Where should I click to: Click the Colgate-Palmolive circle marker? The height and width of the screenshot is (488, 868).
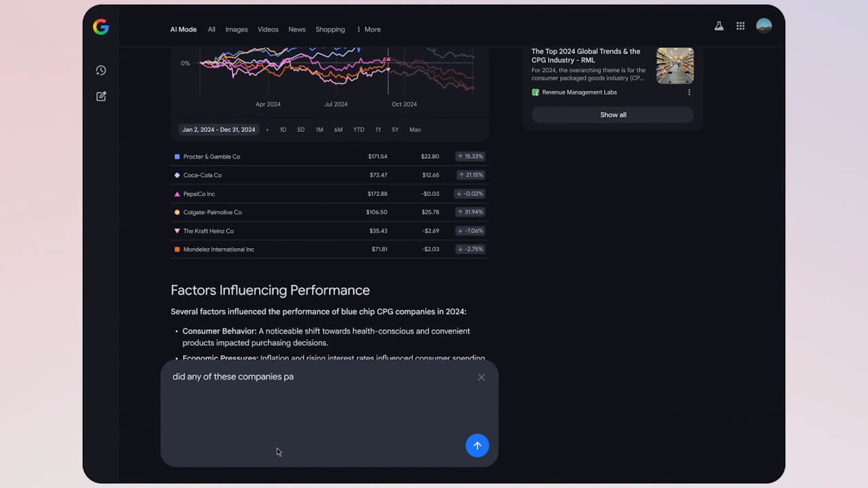[x=177, y=212]
